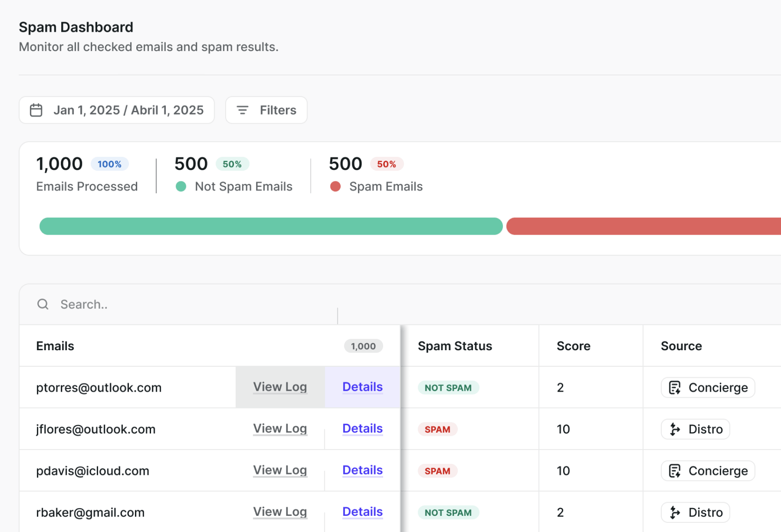Click the Source column header
The height and width of the screenshot is (532, 781).
pyautogui.click(x=681, y=346)
